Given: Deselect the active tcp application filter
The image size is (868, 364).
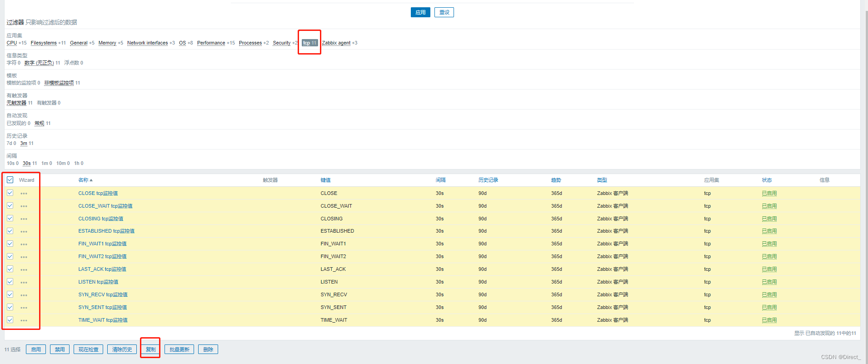Looking at the screenshot, I should coord(309,43).
